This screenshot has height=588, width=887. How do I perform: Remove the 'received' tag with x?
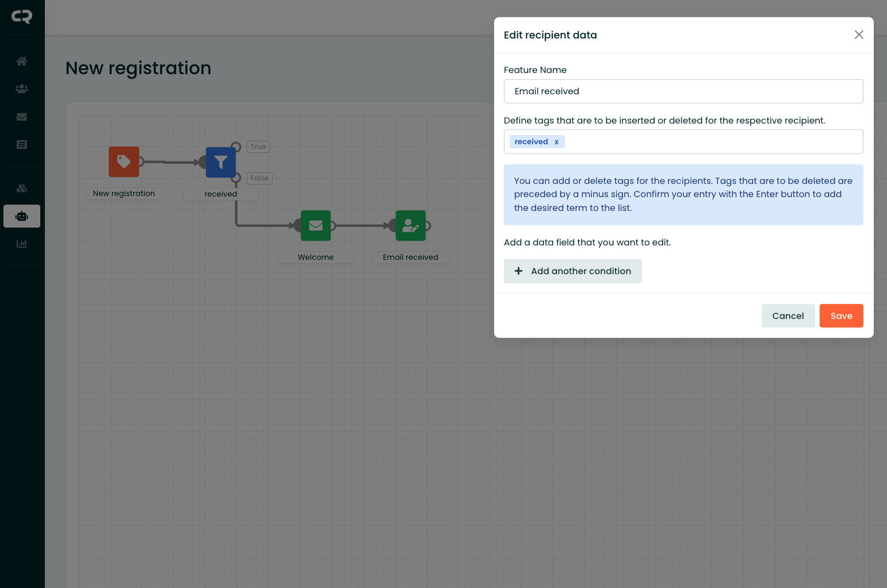pyautogui.click(x=556, y=142)
